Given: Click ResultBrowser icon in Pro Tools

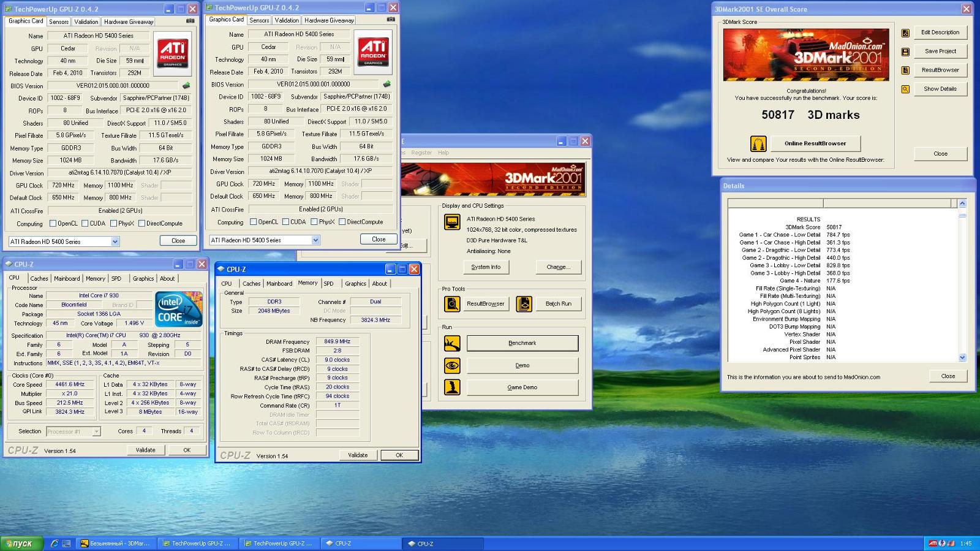Looking at the screenshot, I should pos(452,304).
